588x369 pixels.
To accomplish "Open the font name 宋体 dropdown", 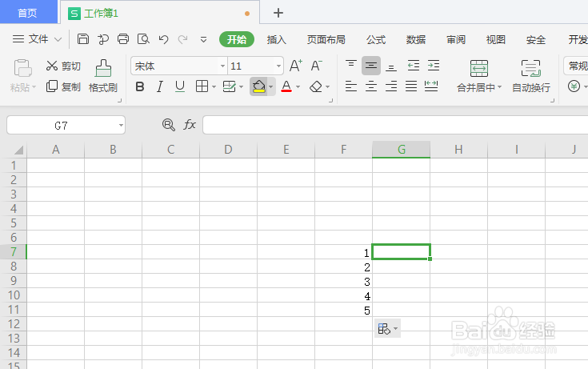I will pyautogui.click(x=222, y=66).
